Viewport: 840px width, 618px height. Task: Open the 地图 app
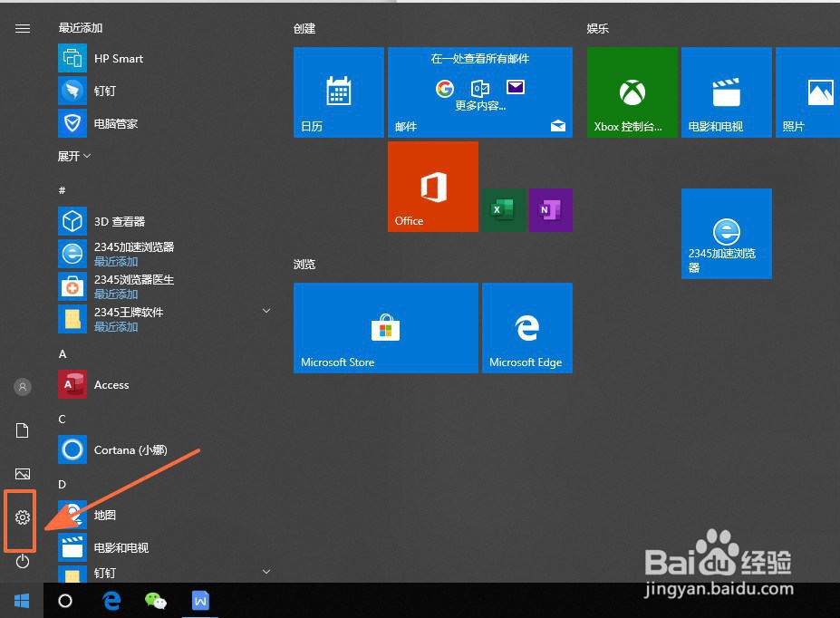(104, 515)
